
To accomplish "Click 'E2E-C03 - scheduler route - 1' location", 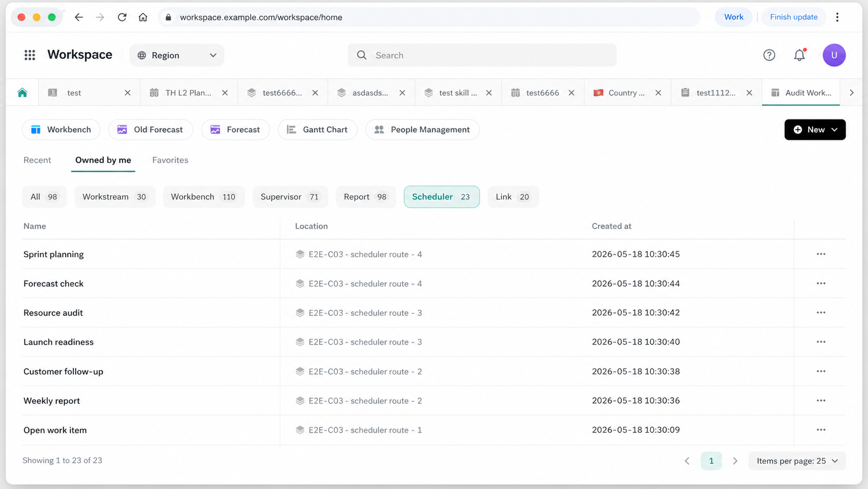I will click(x=365, y=430).
